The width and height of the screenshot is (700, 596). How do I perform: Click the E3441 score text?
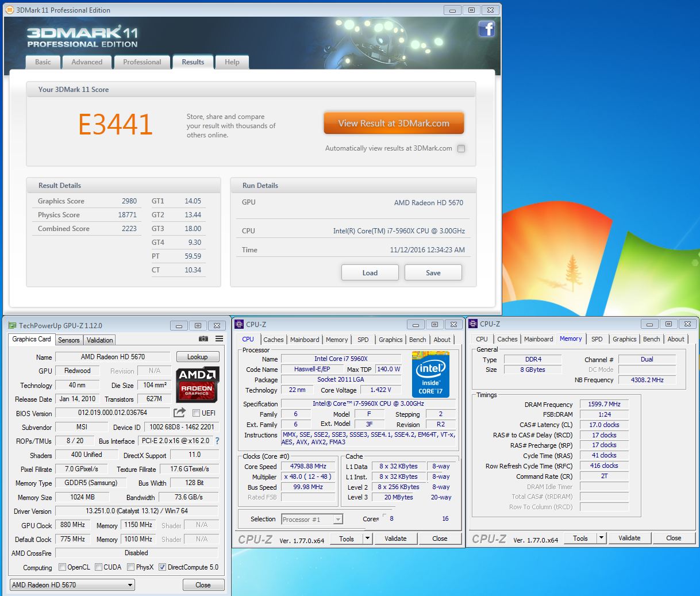[x=116, y=124]
